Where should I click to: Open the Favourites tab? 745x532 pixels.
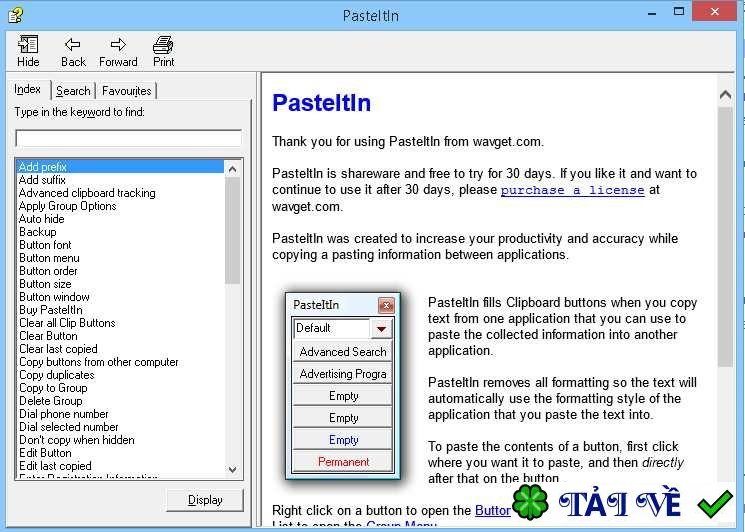126,91
